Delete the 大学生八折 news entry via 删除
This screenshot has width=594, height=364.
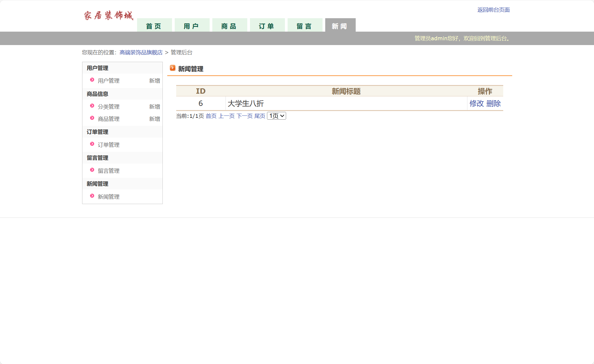[493, 104]
